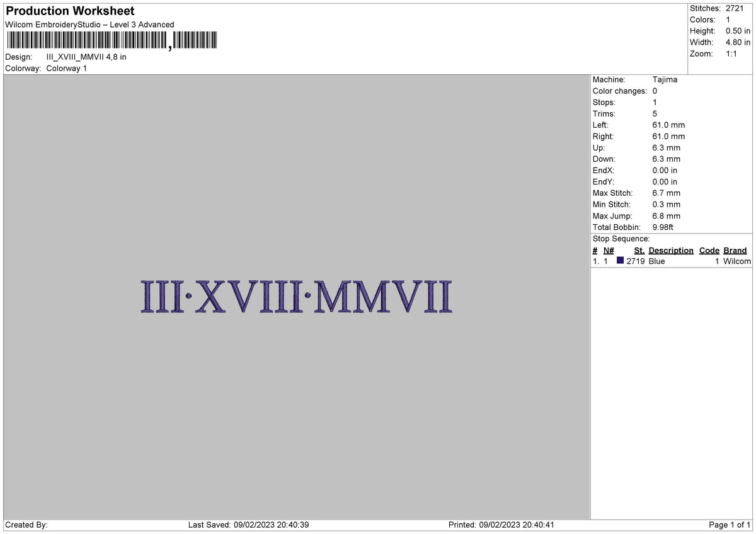Click the Description column header

pyautogui.click(x=671, y=250)
